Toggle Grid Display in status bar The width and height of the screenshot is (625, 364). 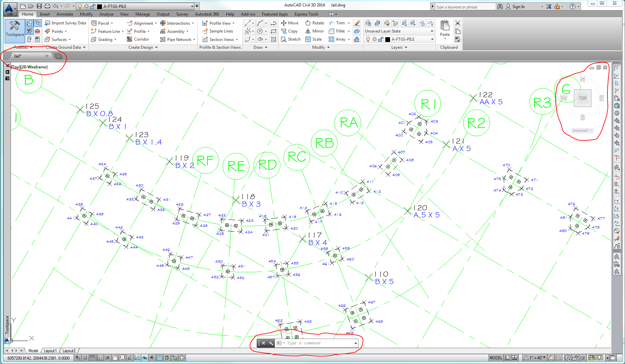(92, 358)
